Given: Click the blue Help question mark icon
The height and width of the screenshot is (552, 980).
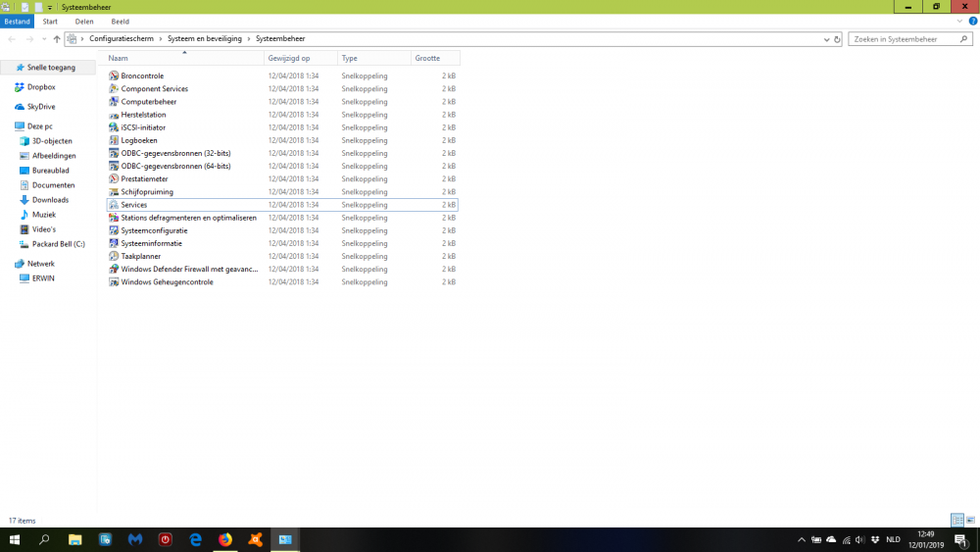Looking at the screenshot, I should click(972, 21).
